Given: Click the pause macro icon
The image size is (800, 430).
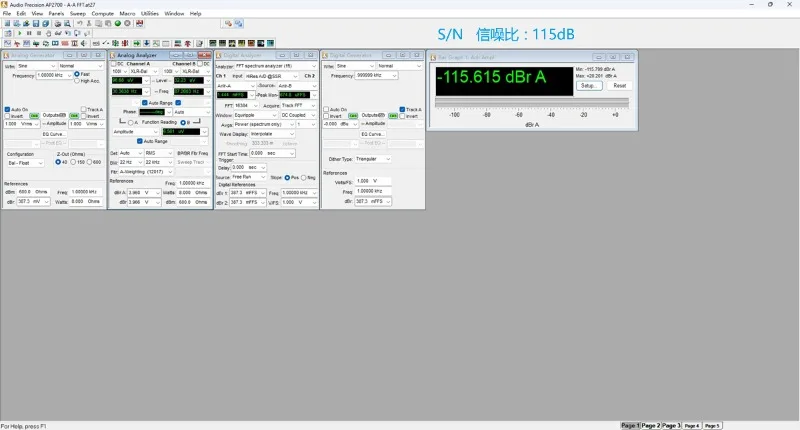Looking at the screenshot, I should point(29,33).
